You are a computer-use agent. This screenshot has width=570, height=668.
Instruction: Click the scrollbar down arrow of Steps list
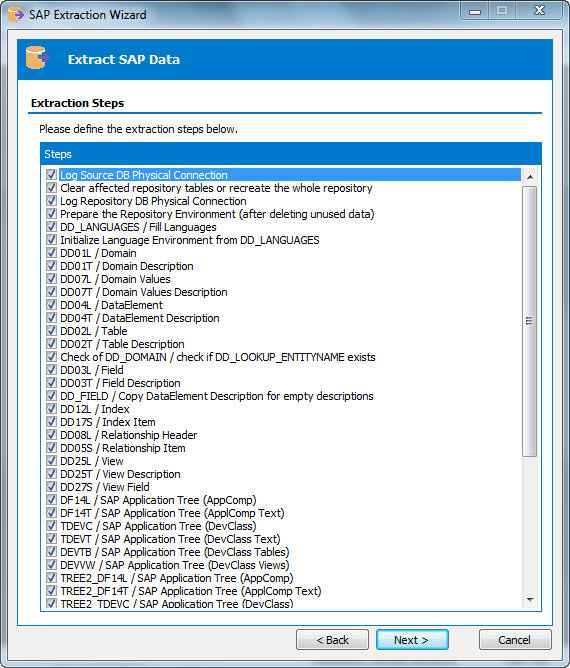pyautogui.click(x=530, y=600)
